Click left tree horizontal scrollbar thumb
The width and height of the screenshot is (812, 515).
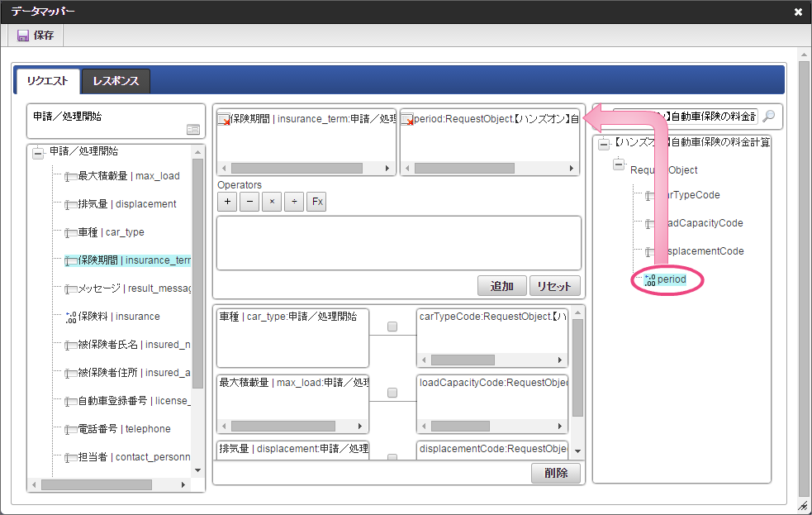tap(97, 485)
